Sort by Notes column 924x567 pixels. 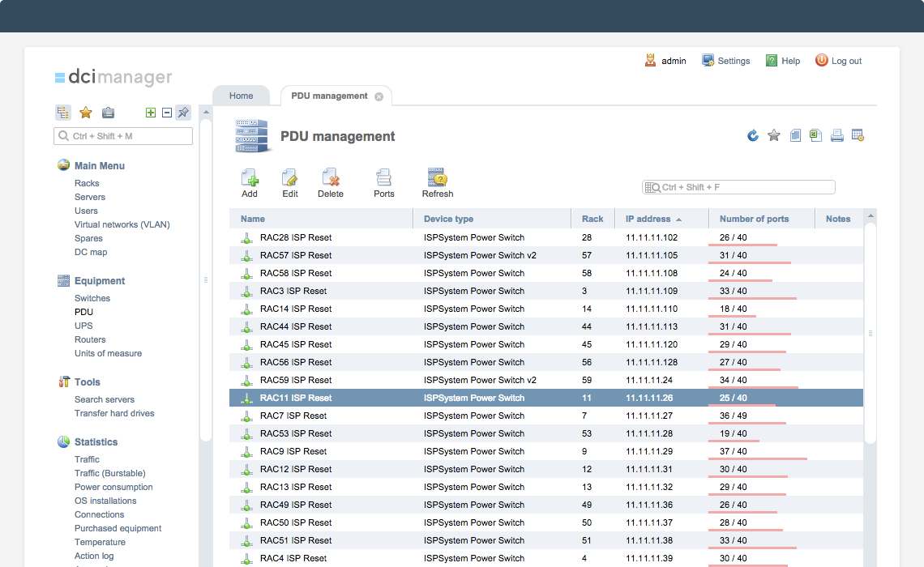(838, 219)
